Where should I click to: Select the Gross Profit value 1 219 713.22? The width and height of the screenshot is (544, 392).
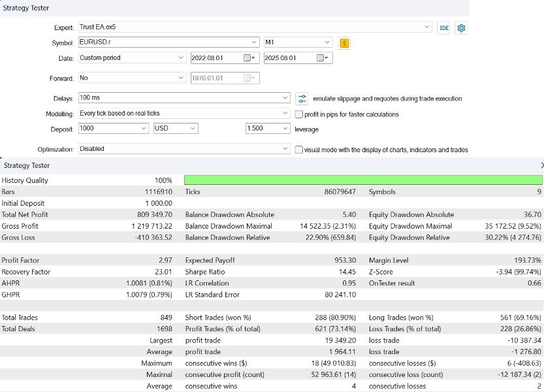pyautogui.click(x=152, y=226)
